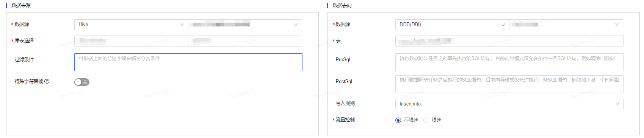Click the chevron of the source connection dropdown
Viewport: 644px width, 138px height.
coord(296,25)
